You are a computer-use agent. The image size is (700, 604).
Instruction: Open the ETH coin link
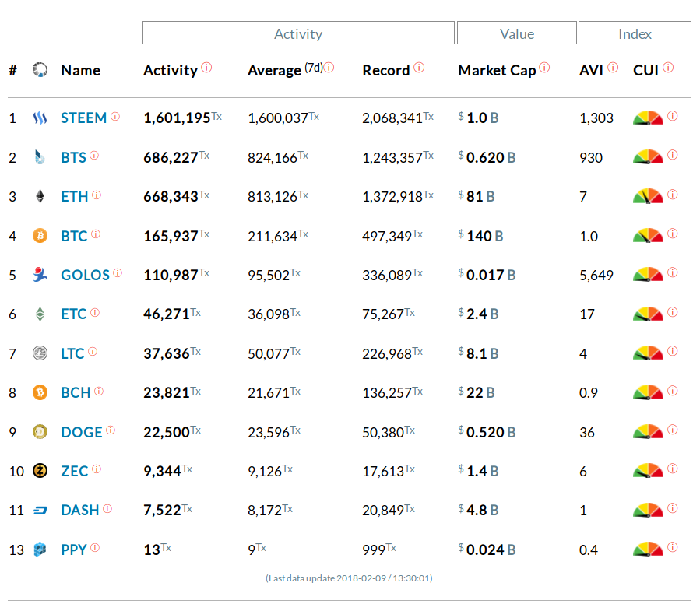[75, 196]
